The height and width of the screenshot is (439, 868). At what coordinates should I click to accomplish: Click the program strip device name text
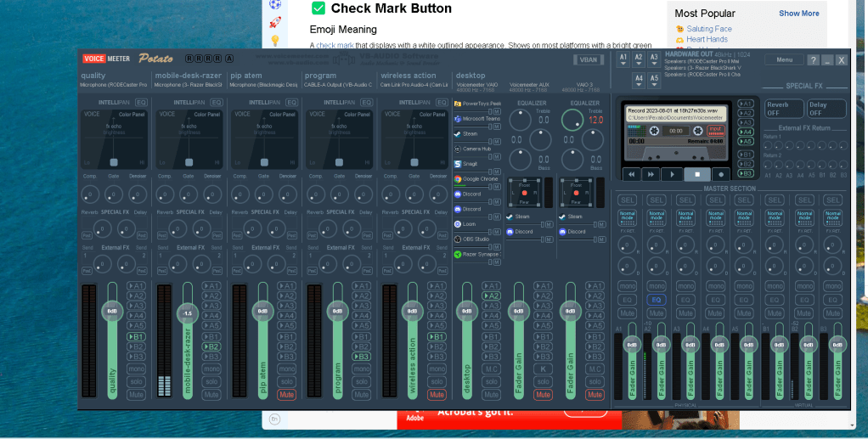pyautogui.click(x=338, y=85)
